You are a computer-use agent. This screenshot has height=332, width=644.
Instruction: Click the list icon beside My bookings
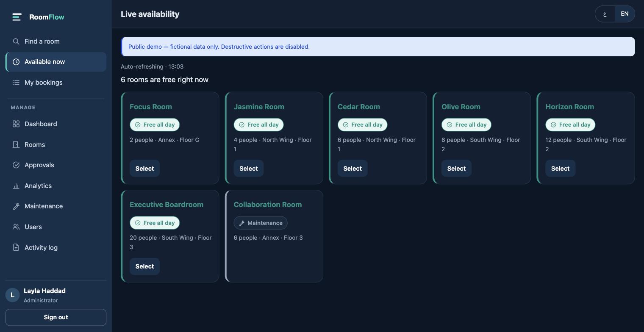16,83
